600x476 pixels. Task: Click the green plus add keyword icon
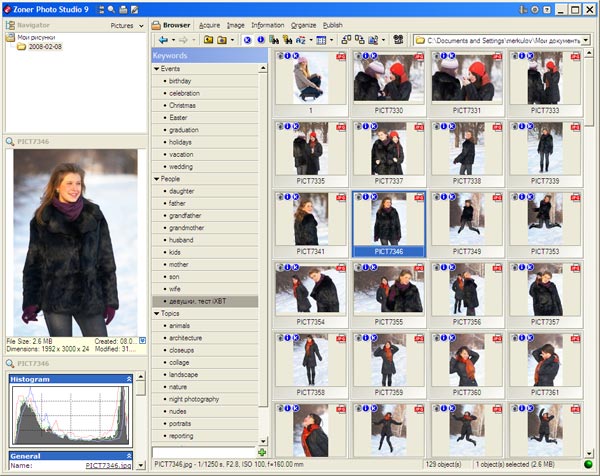tap(262, 453)
